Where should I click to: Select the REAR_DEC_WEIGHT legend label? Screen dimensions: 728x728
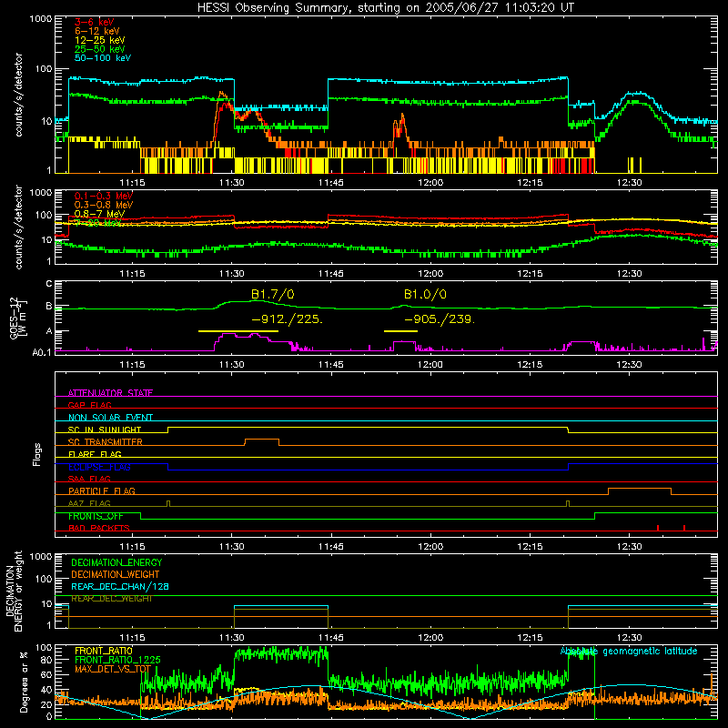tap(112, 599)
